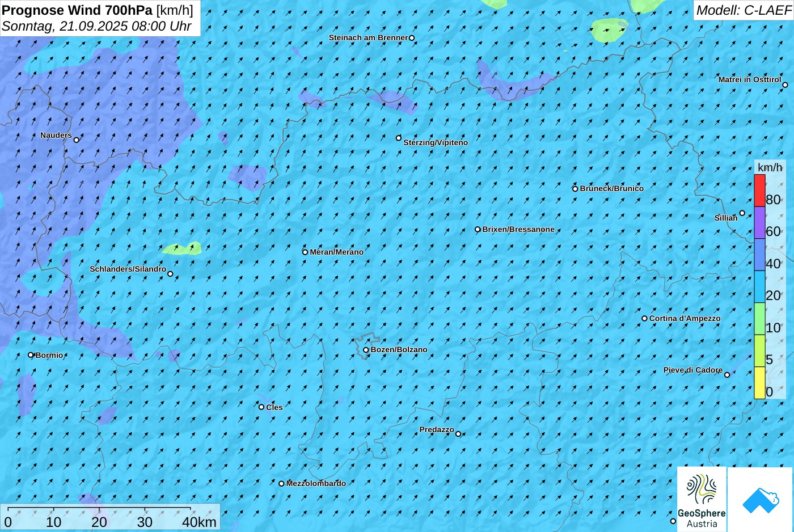
Task: Click the Bormio location marker dot
Action: pos(31,355)
